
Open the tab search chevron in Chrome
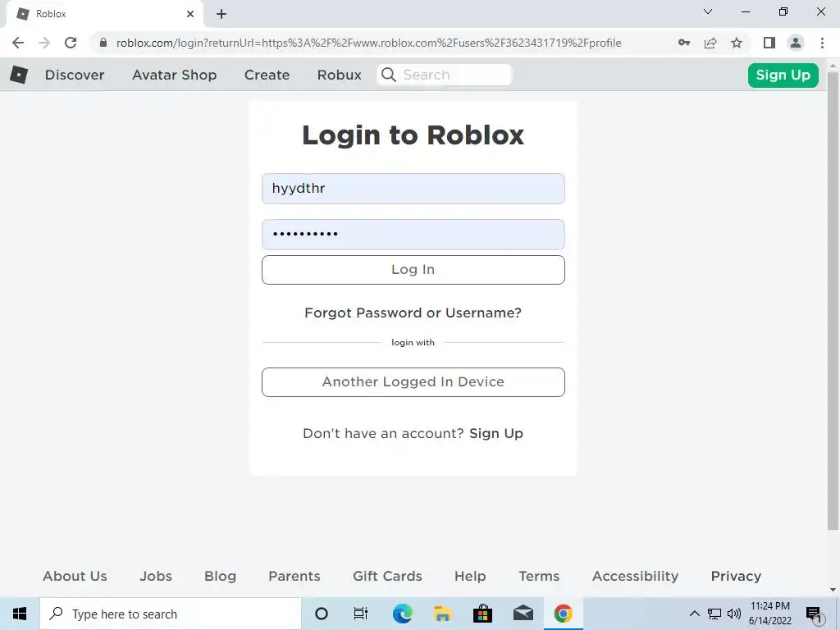click(x=708, y=11)
